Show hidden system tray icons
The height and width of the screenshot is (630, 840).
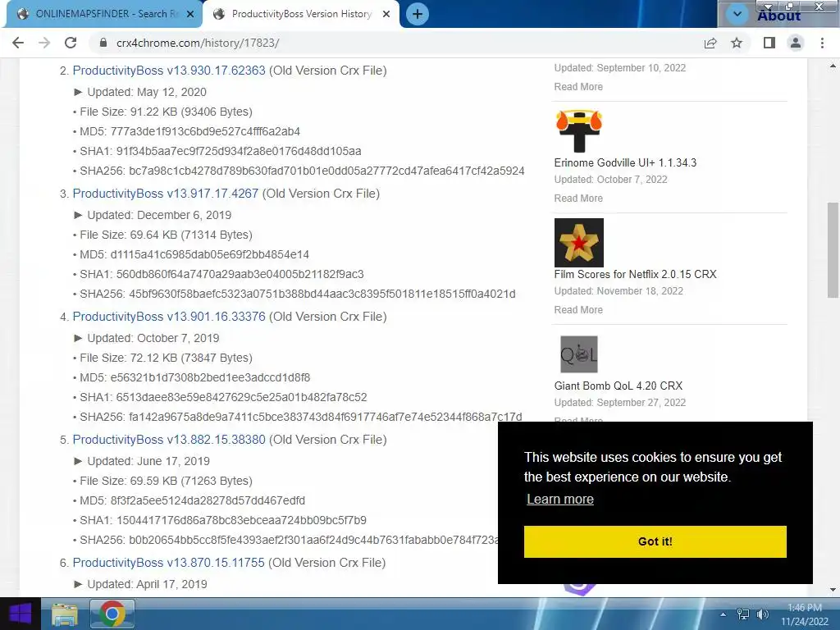[x=724, y=614]
